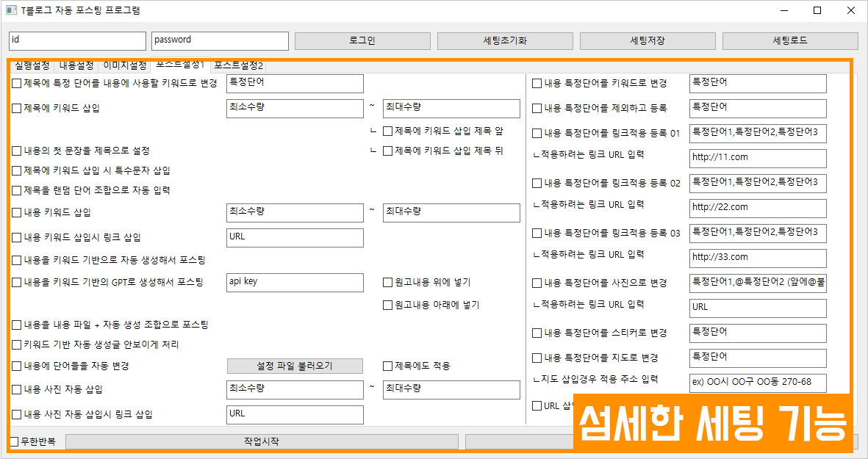Check 내용의 첫 문장을 제목으로 설정
This screenshot has width=868, height=459.
(x=17, y=151)
